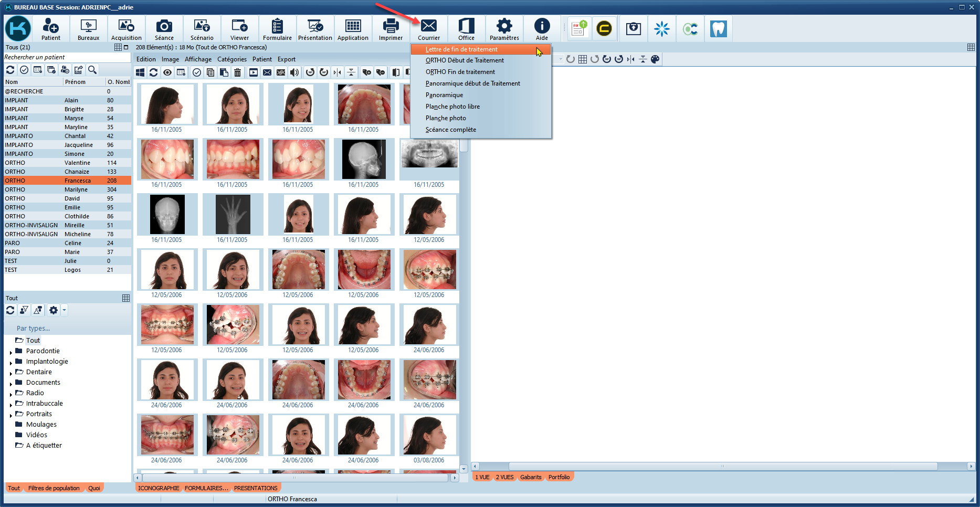Open dropdown arrow next to category gear icon
Viewport: 980px width, 507px height.
[64, 310]
